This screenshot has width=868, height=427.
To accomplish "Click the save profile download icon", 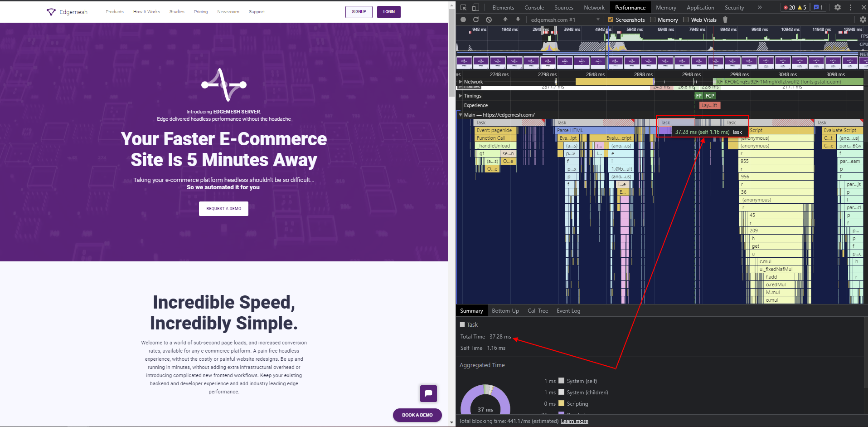I will 518,20.
